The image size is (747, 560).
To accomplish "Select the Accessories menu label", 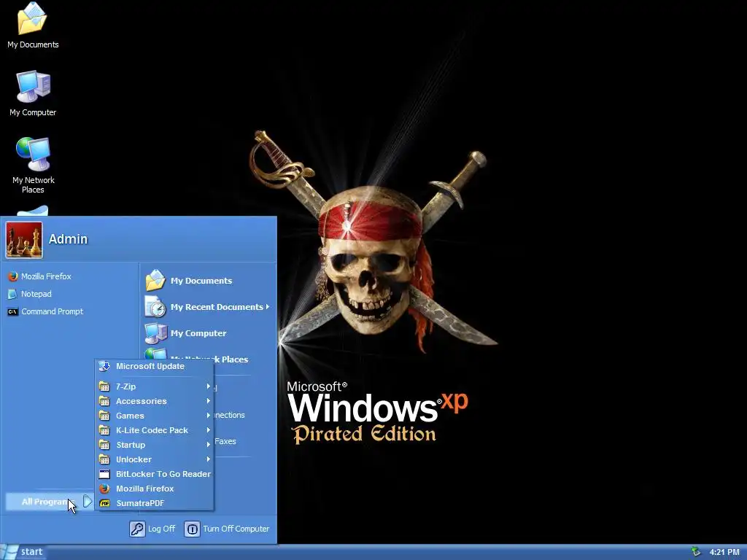I will (x=142, y=402).
